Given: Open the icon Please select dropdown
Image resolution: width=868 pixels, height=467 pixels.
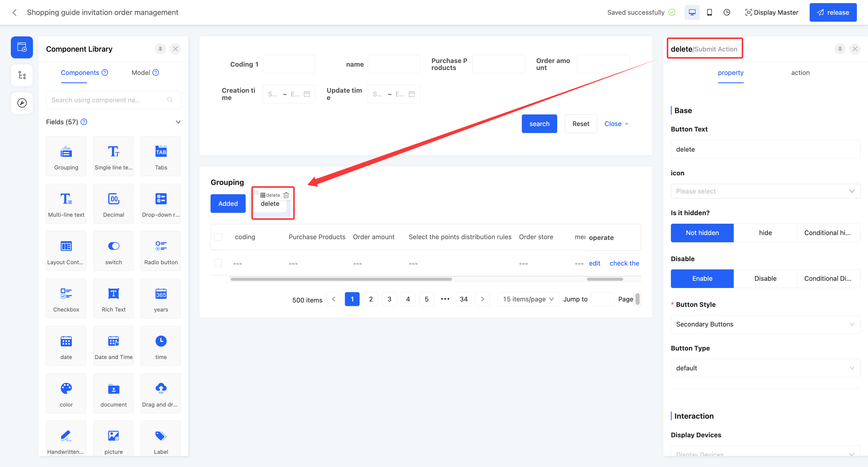Looking at the screenshot, I should 765,191.
